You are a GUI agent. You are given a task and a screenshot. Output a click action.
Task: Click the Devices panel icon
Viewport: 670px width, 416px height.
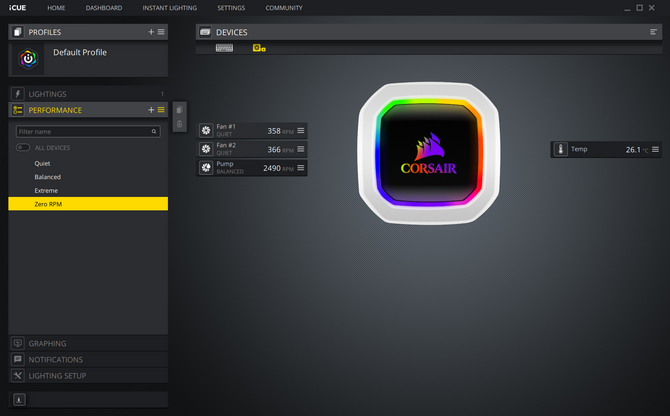(x=205, y=32)
